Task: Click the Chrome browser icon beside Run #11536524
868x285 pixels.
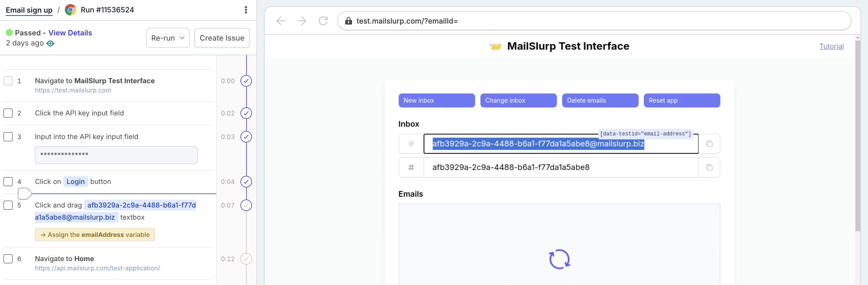Action: click(x=70, y=10)
